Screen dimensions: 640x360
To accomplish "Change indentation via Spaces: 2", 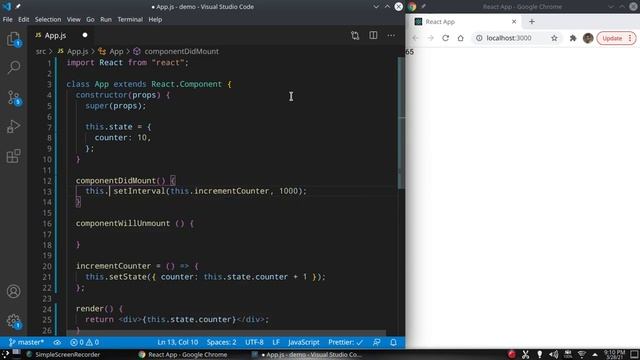I will coord(221,342).
